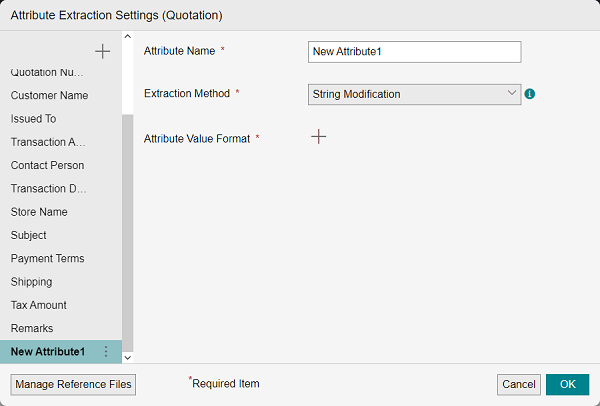
Task: Select the Tax Amount attribute
Action: (39, 305)
